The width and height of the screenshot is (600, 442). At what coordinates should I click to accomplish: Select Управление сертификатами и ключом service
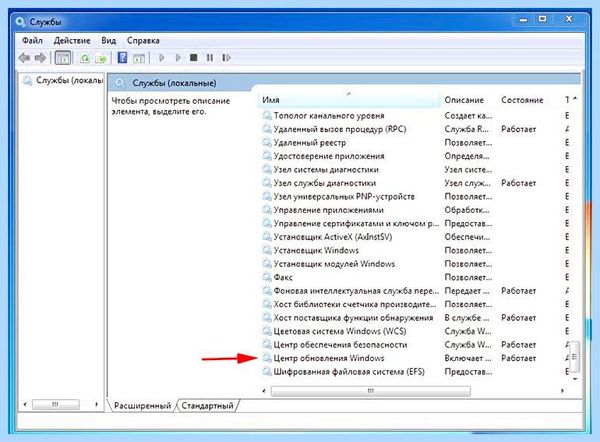pyautogui.click(x=356, y=223)
